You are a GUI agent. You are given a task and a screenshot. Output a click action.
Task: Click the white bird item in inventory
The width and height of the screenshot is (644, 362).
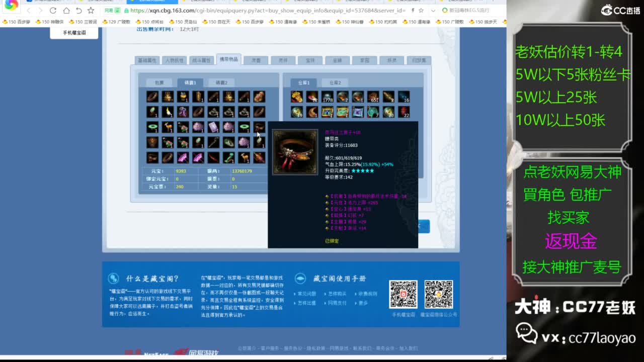(x=168, y=112)
